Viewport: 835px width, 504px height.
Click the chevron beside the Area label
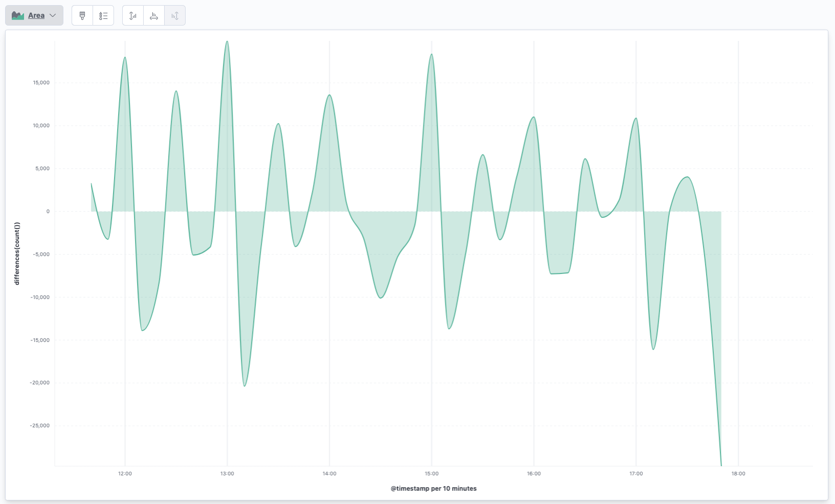[x=53, y=16]
